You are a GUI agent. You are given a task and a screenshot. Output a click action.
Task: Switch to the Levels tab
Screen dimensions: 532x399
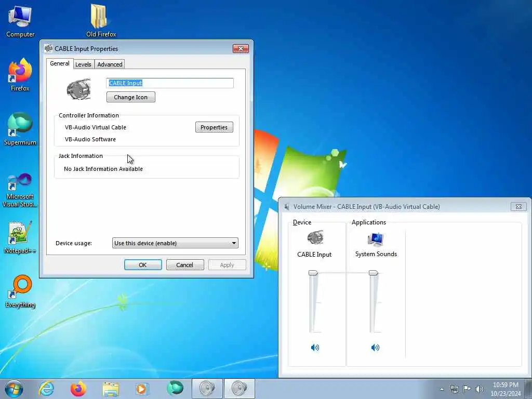(83, 64)
